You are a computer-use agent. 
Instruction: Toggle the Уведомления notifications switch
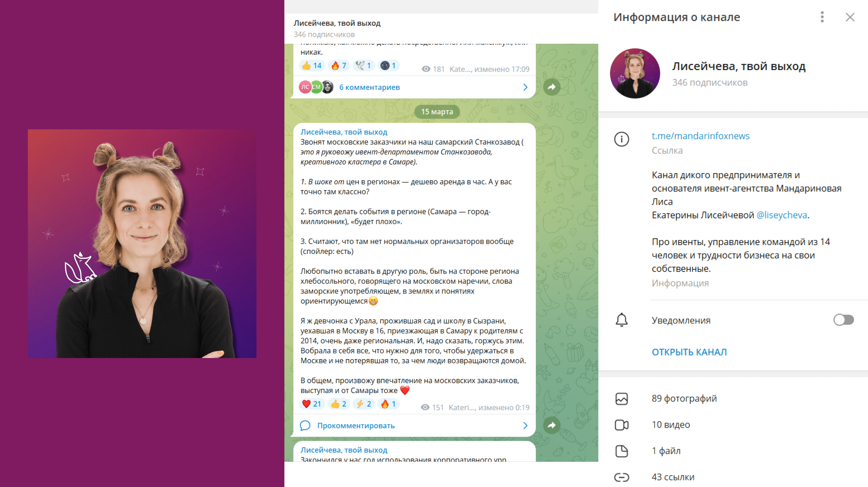coord(843,320)
